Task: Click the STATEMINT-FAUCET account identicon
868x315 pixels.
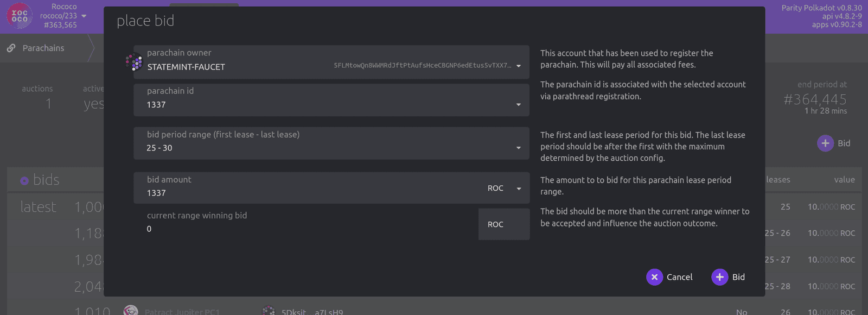Action: (x=133, y=62)
